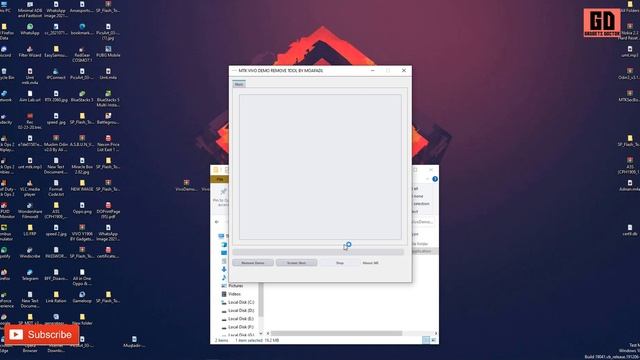This screenshot has width=640, height=360.
Task: Click the empty log area in MTK tool
Action: tap(320, 167)
